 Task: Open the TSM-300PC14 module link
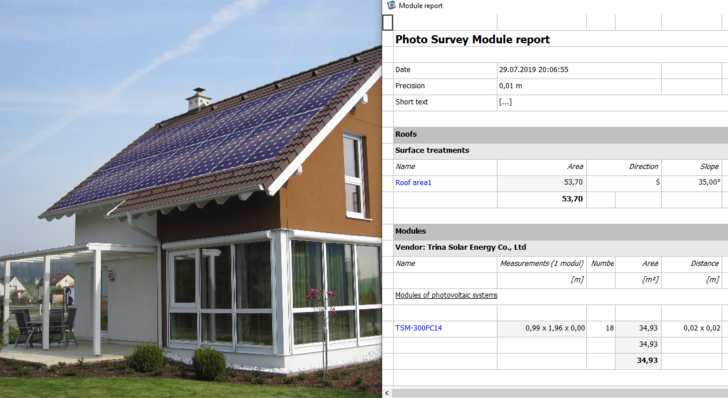coord(418,328)
